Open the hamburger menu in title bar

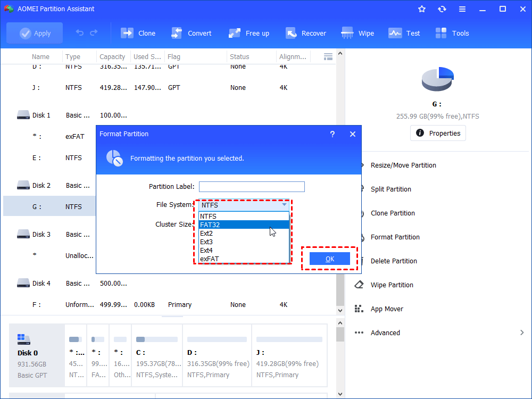coord(462,9)
